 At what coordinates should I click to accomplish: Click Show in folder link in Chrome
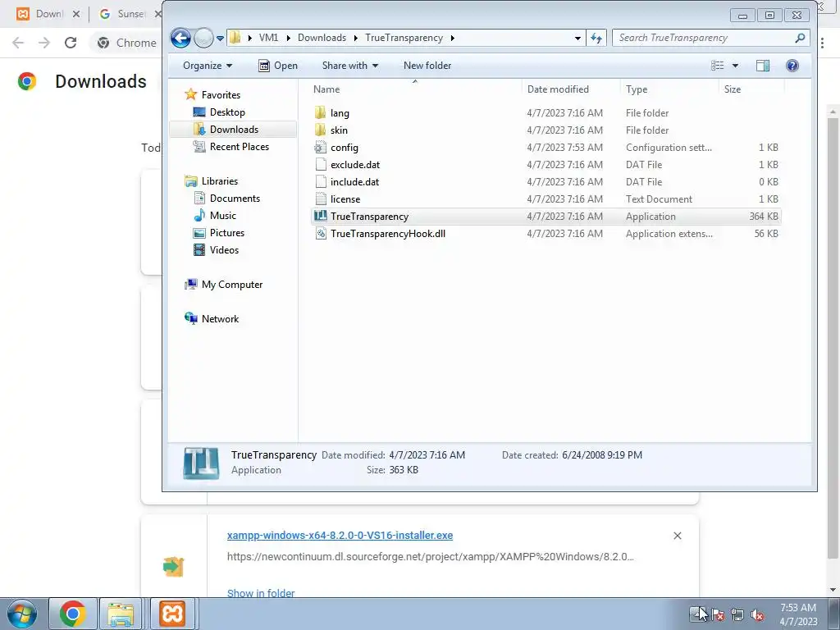(261, 593)
